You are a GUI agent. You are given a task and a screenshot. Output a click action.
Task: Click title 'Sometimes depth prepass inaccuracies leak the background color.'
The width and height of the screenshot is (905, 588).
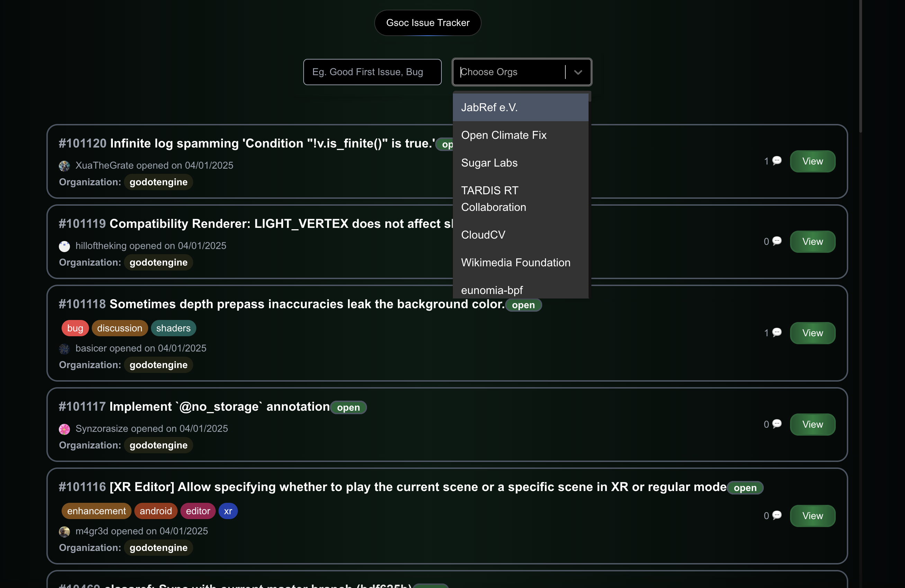[x=307, y=304]
